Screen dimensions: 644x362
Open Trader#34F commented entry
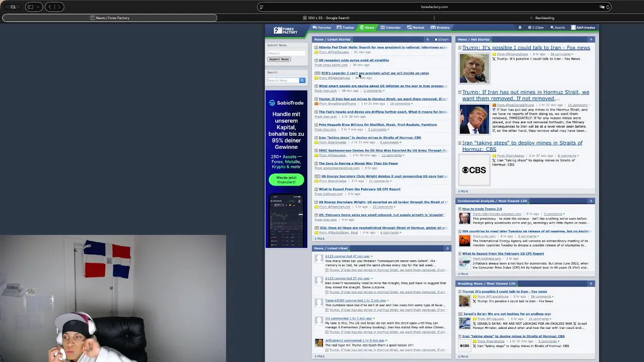355,301
